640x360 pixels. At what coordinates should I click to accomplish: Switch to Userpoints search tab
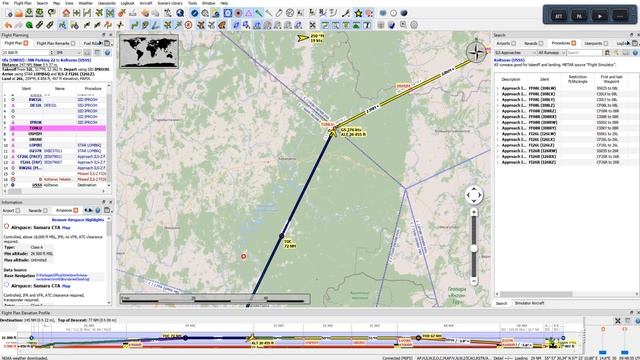[x=595, y=43]
